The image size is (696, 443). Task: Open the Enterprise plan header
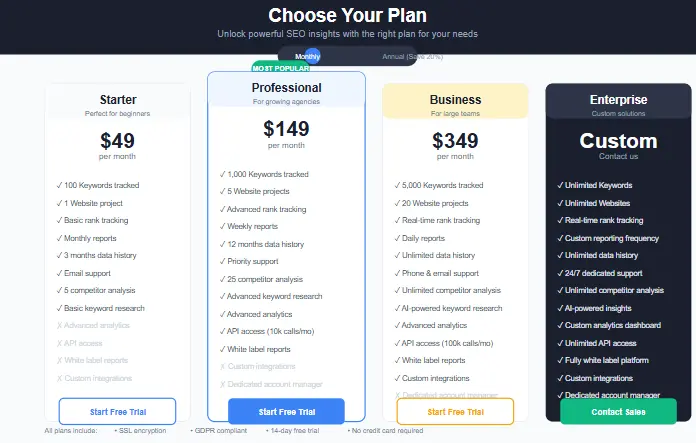pyautogui.click(x=618, y=100)
